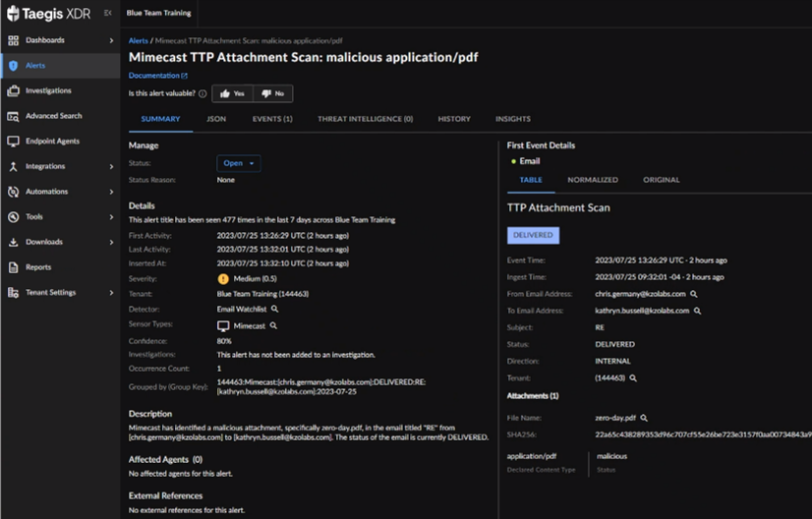Click the help icon beside alert valuable question
Viewport: 812px width, 519px height.
point(203,94)
